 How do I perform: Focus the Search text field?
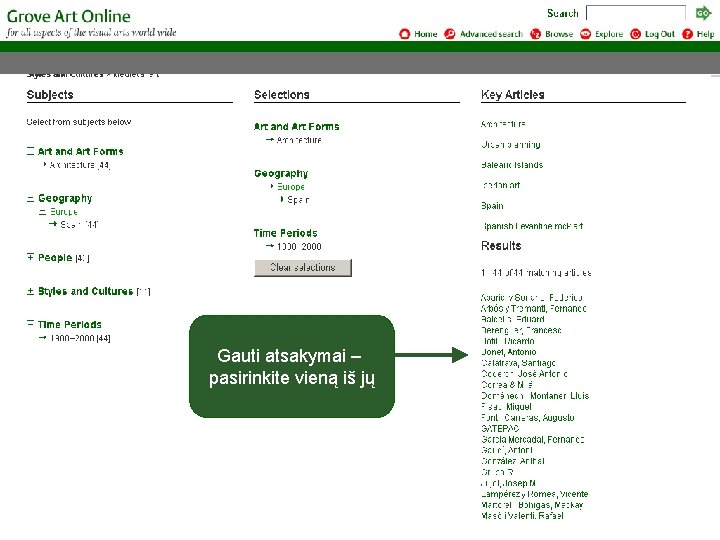(636, 13)
